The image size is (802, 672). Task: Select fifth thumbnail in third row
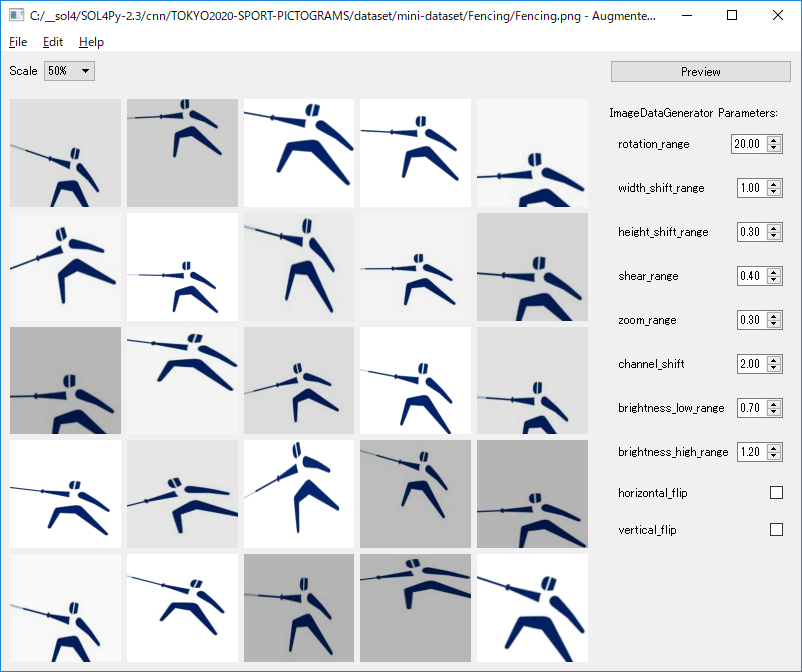(x=532, y=380)
